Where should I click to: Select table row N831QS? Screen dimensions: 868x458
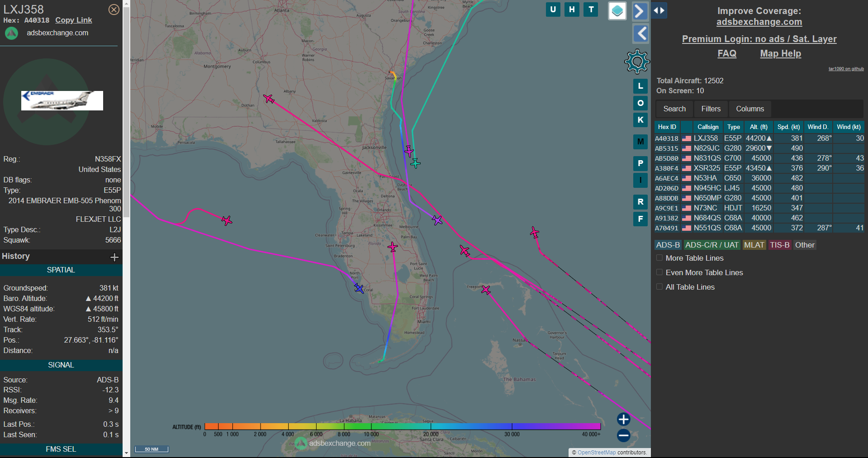759,158
